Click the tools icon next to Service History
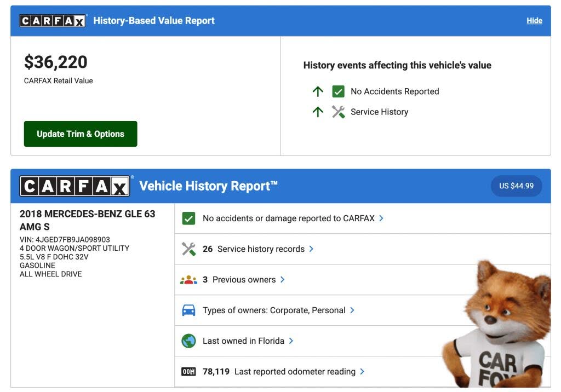Image resolution: width=561 pixels, height=392 pixels. [338, 112]
